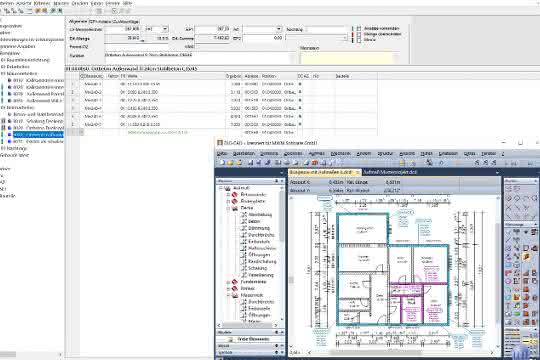540x360 pixels.
Task: Sort by the Ergebnis column header
Action: [x=233, y=76]
